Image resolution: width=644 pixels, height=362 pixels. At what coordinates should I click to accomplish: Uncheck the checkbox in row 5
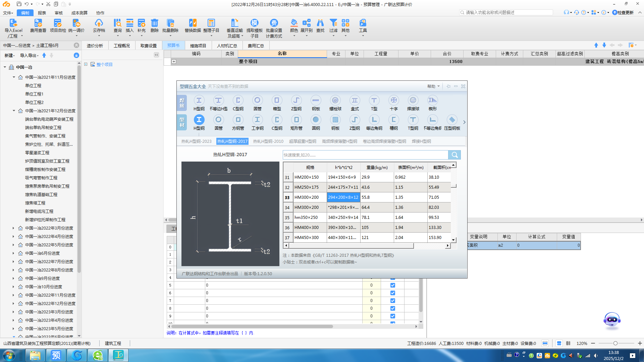pos(392,285)
